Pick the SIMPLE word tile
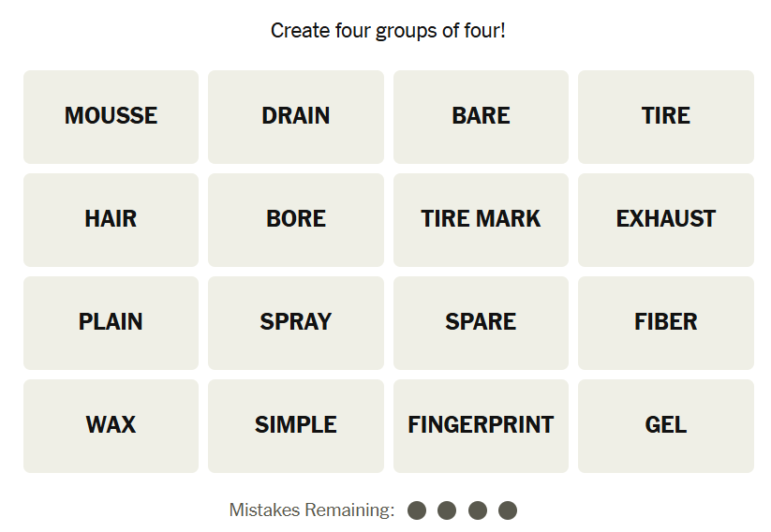 tap(296, 425)
